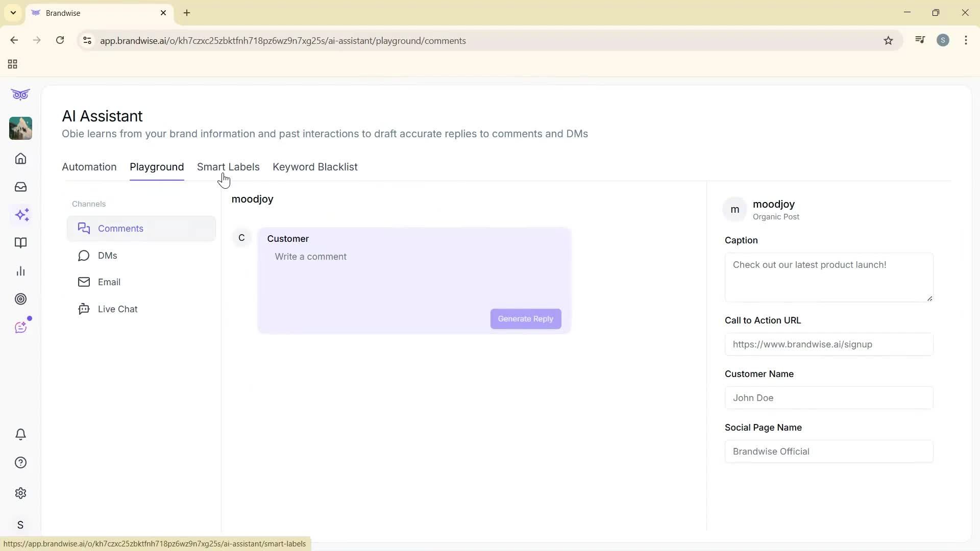The width and height of the screenshot is (980, 551).
Task: Open the knowledge base book icon
Action: (x=20, y=243)
